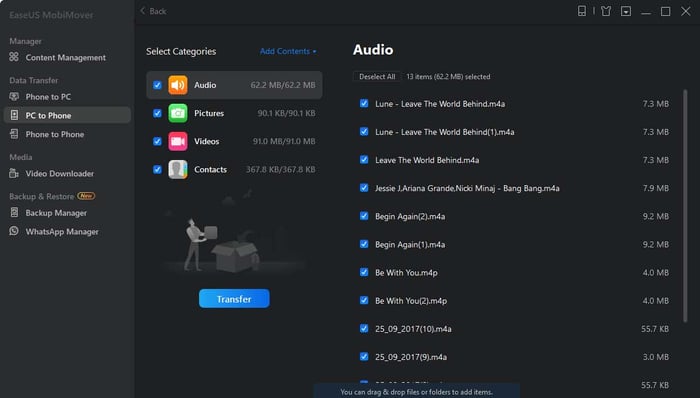Uncheck 25_09_2017(10).m4a checkbox
The height and width of the screenshot is (398, 700).
364,328
